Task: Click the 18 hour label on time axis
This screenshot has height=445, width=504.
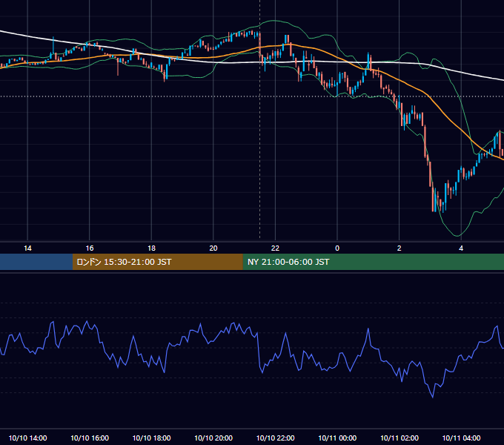Action: pyautogui.click(x=151, y=248)
